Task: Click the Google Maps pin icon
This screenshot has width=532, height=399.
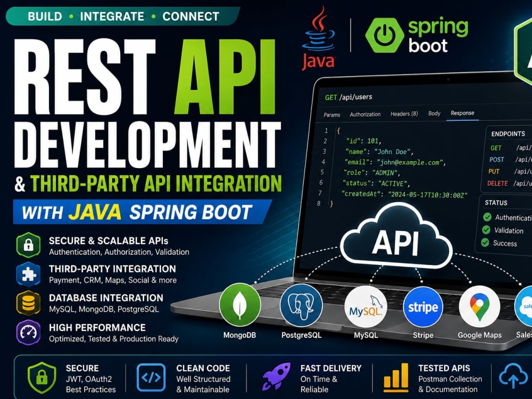Action: pyautogui.click(x=479, y=307)
